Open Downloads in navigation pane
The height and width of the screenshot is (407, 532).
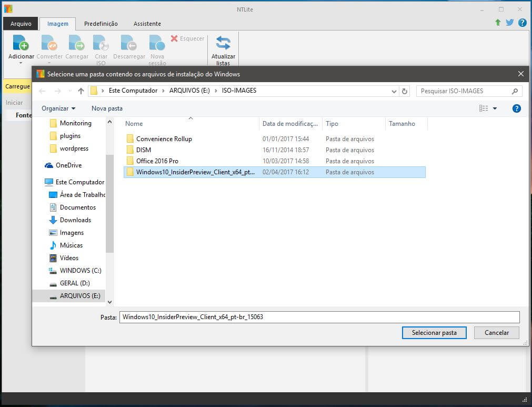click(70, 220)
